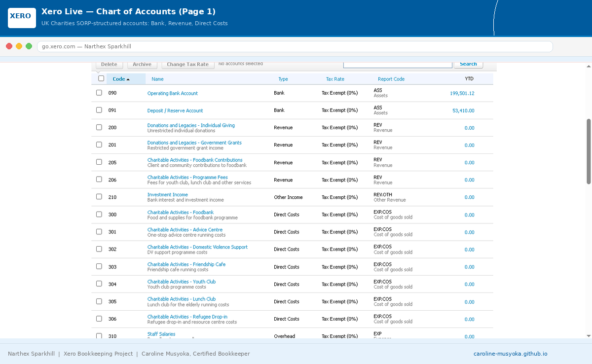Click the Search button
Viewport: 592px width, 364px height.
468,64
